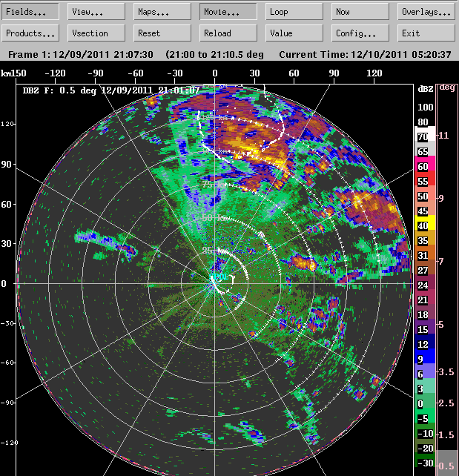Open the Maps... dialog
The height and width of the screenshot is (476, 459).
coord(162,12)
